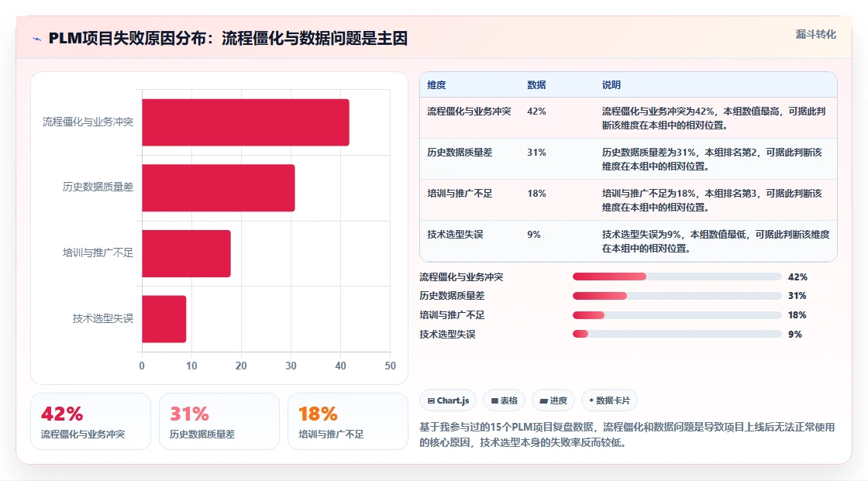Click the 技术选型失误 cell in the table
This screenshot has width=868, height=481.
click(x=455, y=234)
